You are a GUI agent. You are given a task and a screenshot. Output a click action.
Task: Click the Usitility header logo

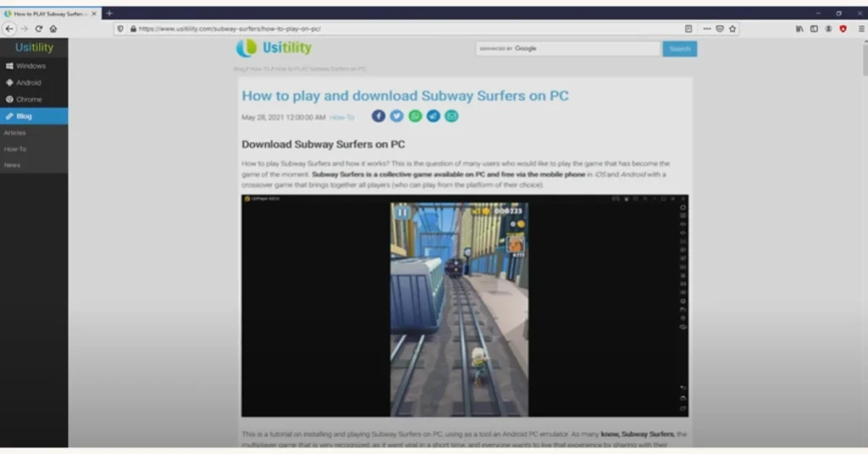point(274,48)
